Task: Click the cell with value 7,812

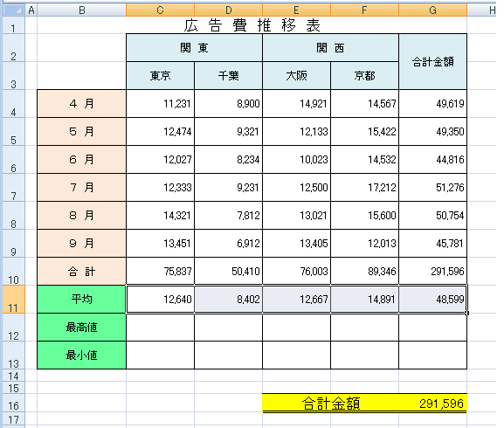Action: [x=228, y=215]
